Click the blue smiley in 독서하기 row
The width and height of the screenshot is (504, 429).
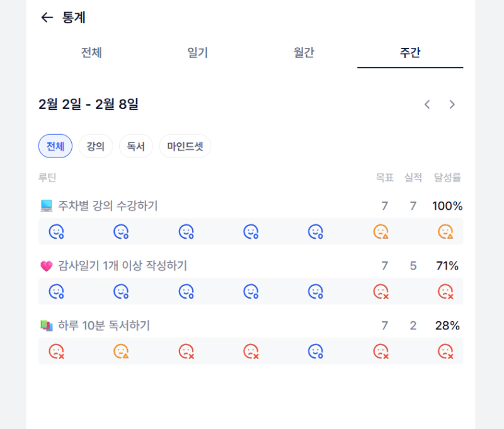tap(315, 352)
